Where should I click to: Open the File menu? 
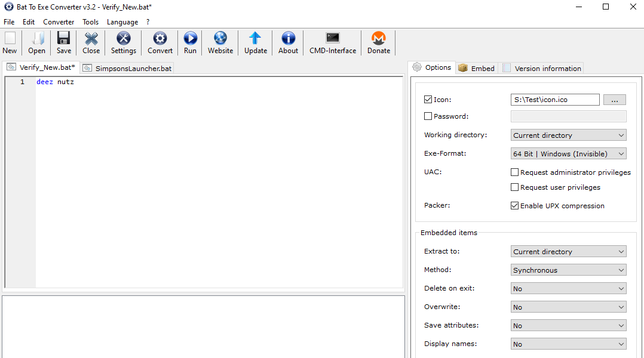[x=9, y=21]
